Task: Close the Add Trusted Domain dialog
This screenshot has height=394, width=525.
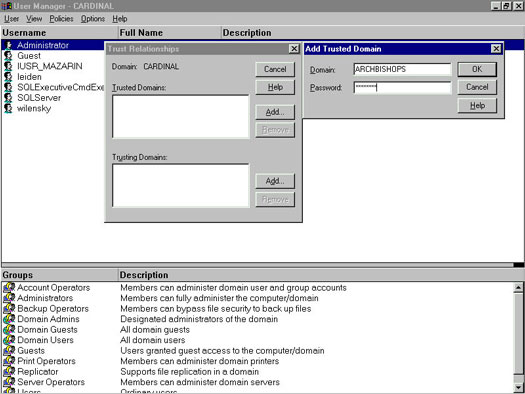Action: pyautogui.click(x=496, y=49)
